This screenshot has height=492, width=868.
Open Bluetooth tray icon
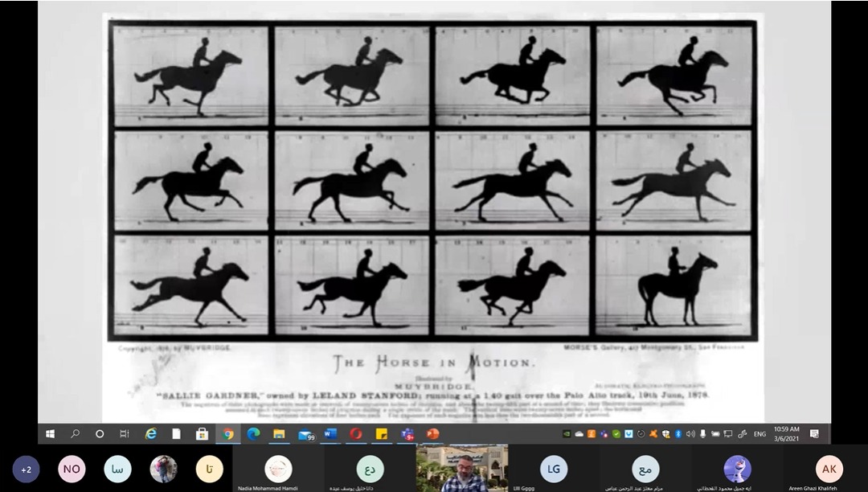(x=678, y=434)
